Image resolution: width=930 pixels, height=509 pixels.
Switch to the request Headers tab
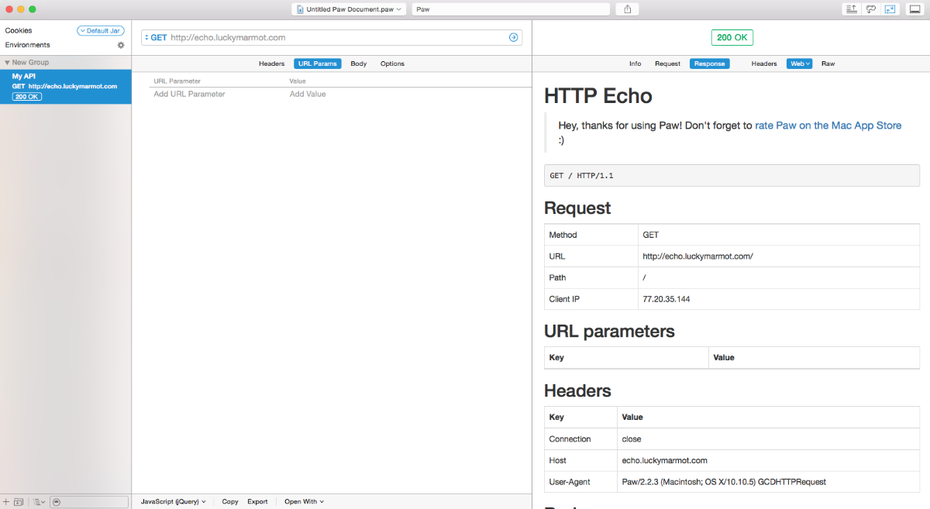pos(272,63)
